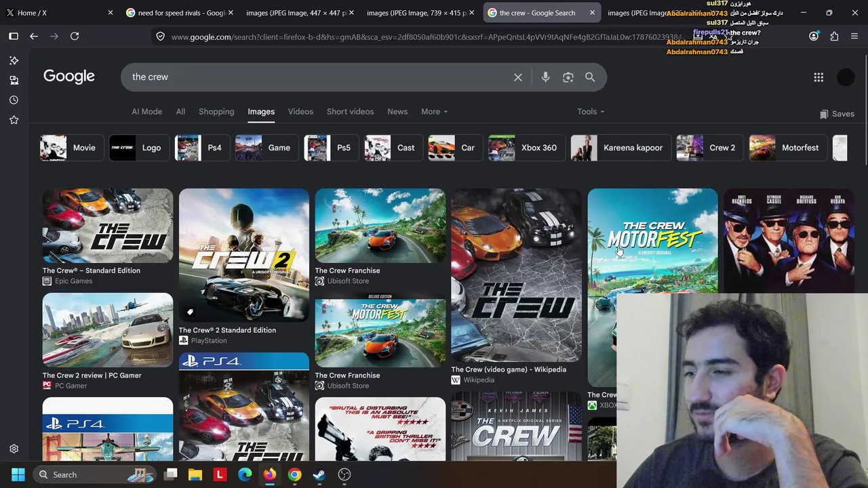Clear the search box with the X
The width and height of the screenshot is (868, 488).
pos(518,77)
